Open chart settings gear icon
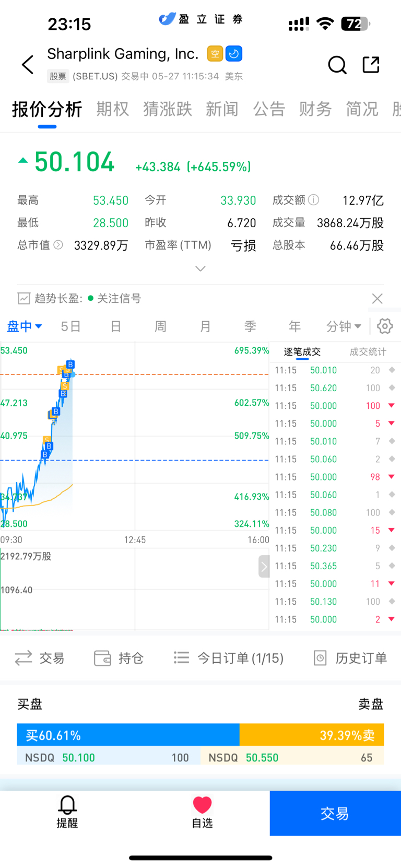Image resolution: width=401 pixels, height=868 pixels. [x=385, y=326]
